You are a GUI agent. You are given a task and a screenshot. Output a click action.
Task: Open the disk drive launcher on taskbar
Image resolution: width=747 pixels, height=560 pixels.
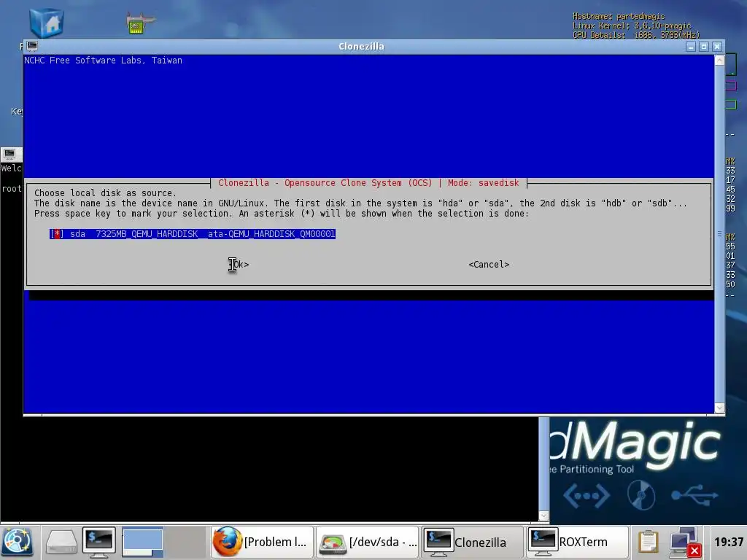click(x=61, y=542)
